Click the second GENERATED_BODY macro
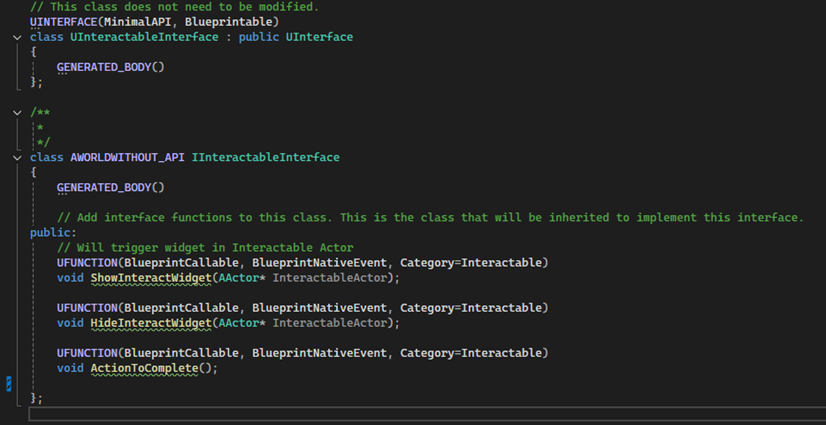 tap(104, 187)
